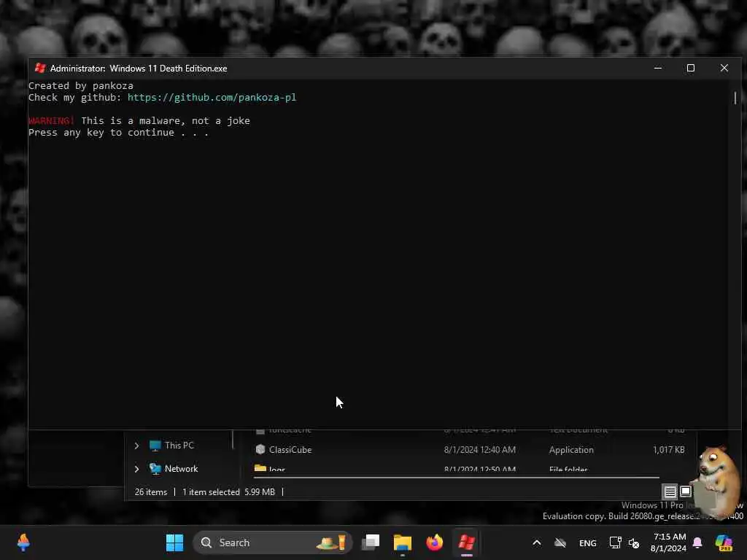The height and width of the screenshot is (560, 747).
Task: Open the widgets icon on taskbar
Action: [x=23, y=542]
